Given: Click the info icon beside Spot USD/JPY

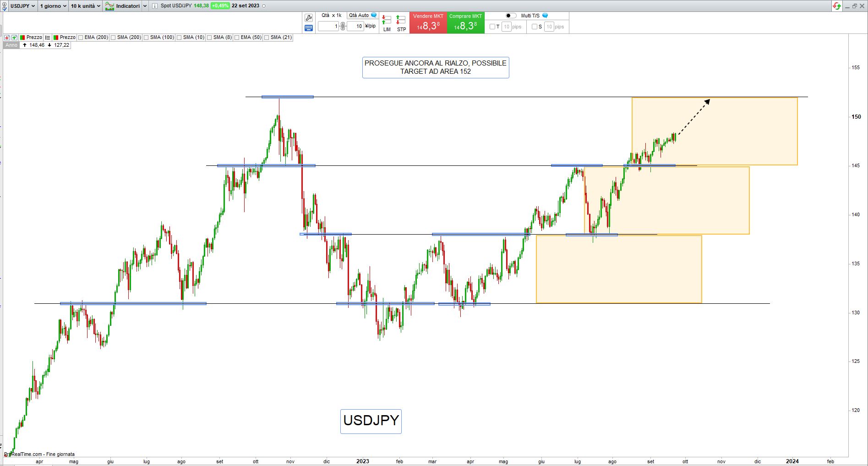Looking at the screenshot, I should pyautogui.click(x=155, y=6).
